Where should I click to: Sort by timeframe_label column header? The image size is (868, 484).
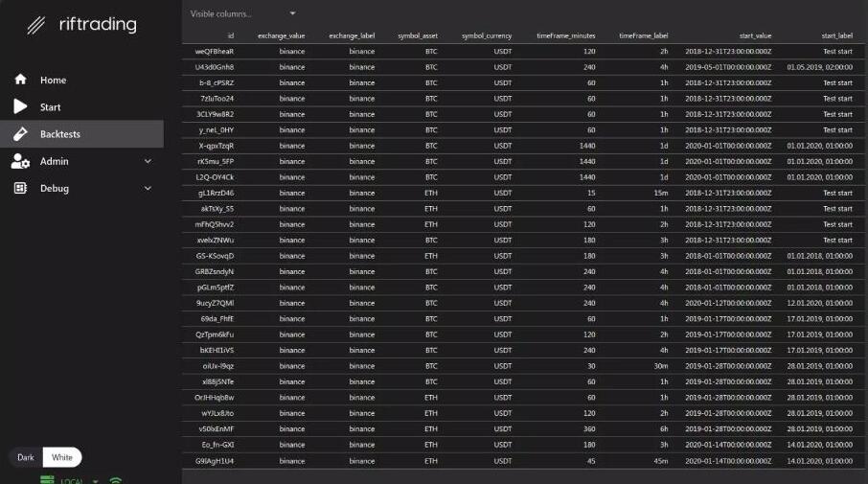click(x=643, y=35)
